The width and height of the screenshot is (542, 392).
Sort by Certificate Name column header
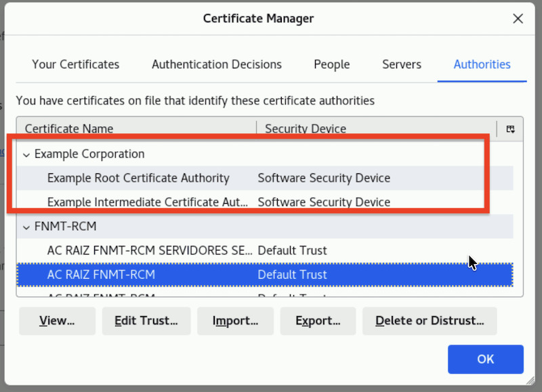coord(135,129)
